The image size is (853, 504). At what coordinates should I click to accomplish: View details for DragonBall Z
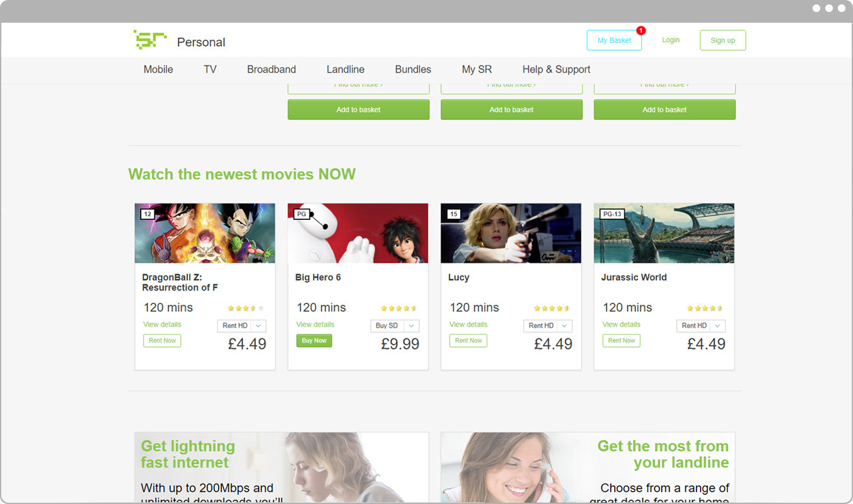click(162, 324)
